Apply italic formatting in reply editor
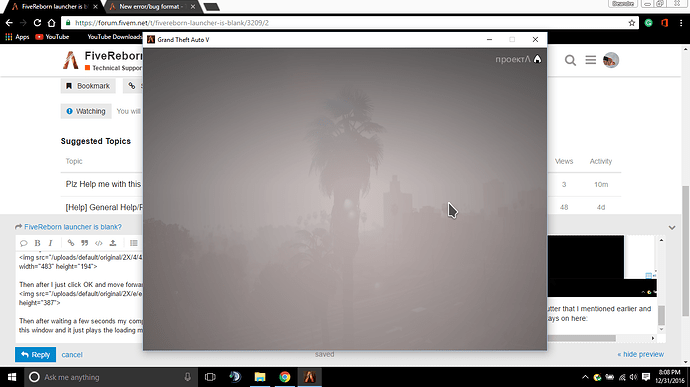 (51, 243)
